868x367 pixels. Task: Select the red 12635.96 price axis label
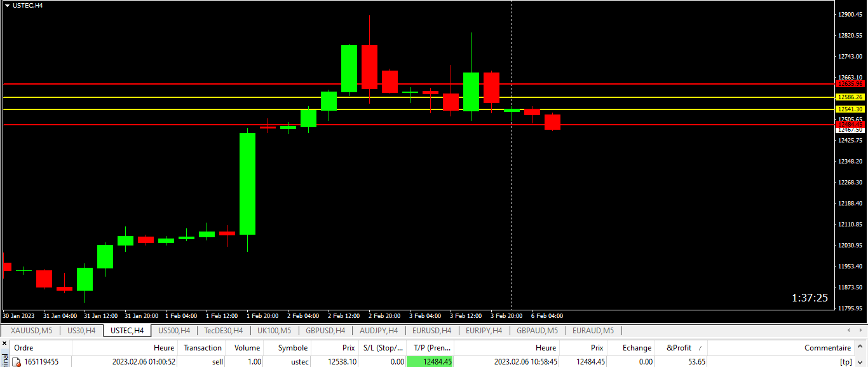[x=850, y=84]
